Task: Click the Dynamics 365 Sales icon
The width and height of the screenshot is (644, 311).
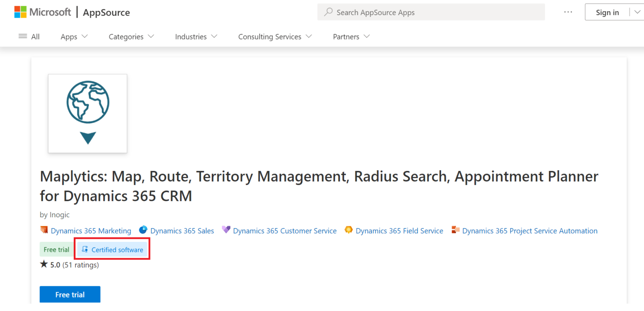Action: (x=143, y=230)
